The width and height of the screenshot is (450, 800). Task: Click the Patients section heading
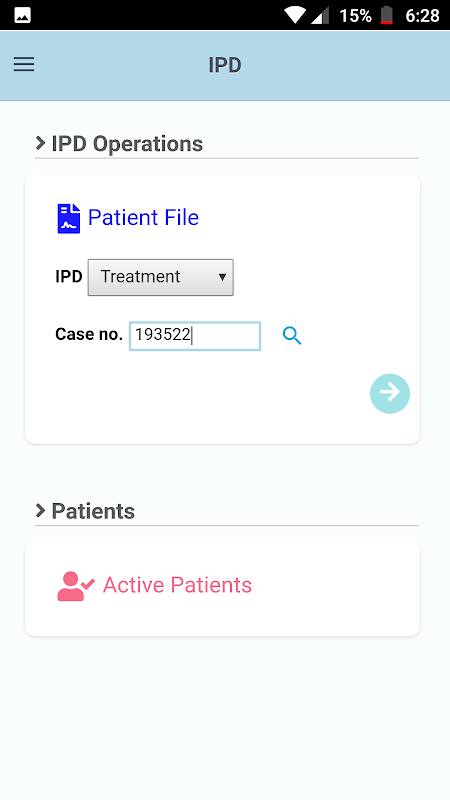pyautogui.click(x=93, y=511)
